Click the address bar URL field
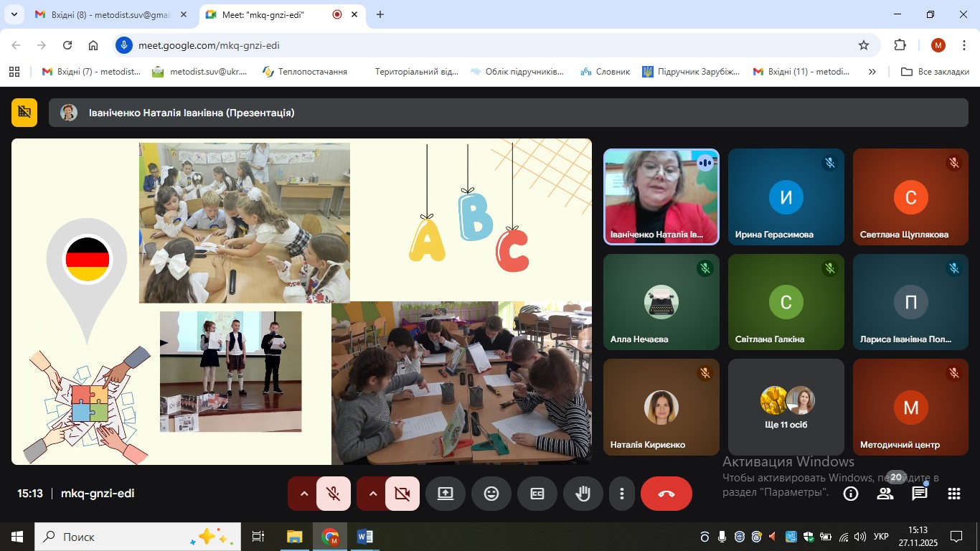Image resolution: width=980 pixels, height=551 pixels. point(488,45)
